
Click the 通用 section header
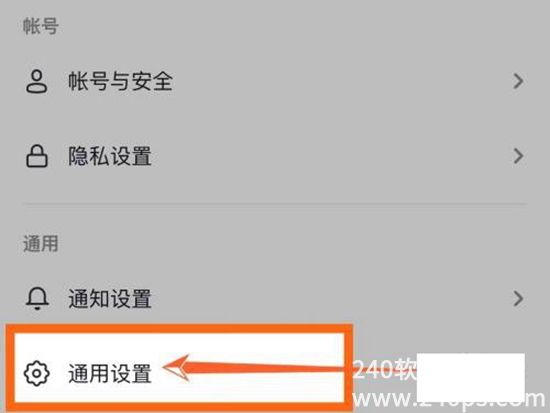click(x=41, y=244)
